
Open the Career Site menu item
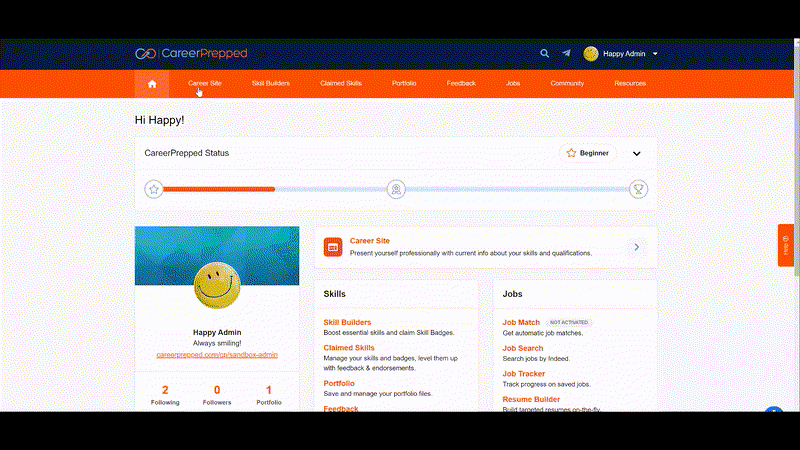(x=205, y=83)
